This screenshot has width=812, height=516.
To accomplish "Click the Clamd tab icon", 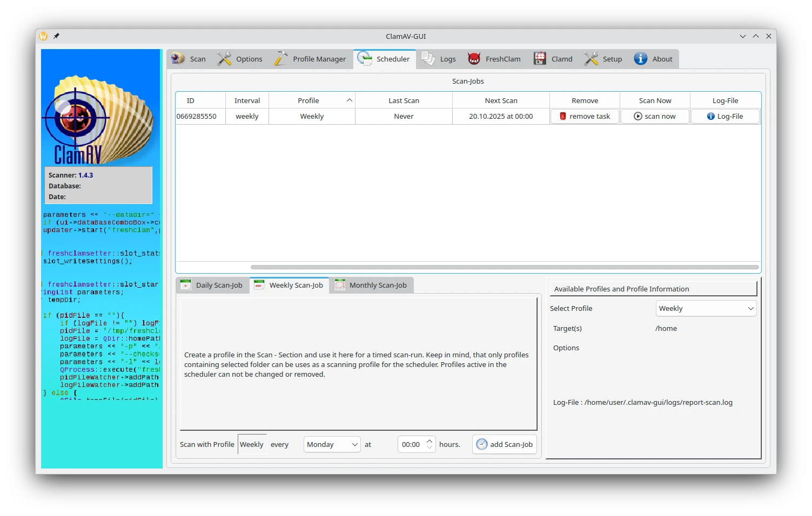I will pos(540,59).
